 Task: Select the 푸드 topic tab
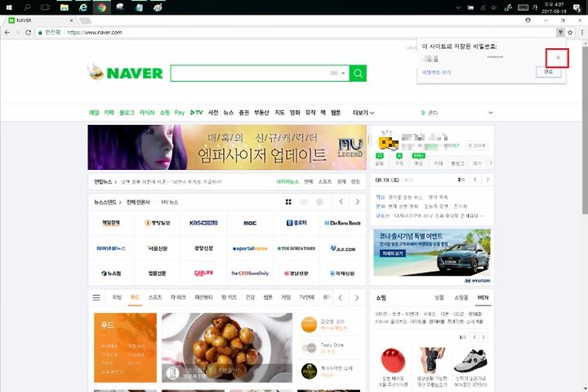coord(135,297)
